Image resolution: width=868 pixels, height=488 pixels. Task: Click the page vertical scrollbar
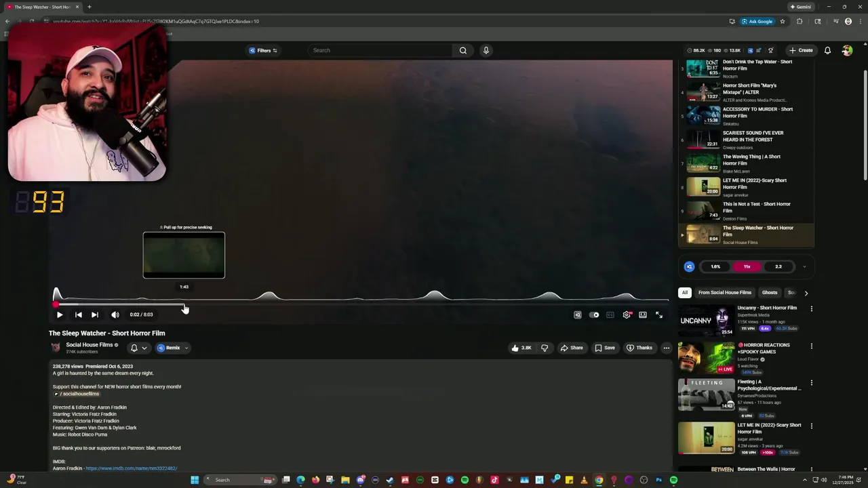click(865, 125)
